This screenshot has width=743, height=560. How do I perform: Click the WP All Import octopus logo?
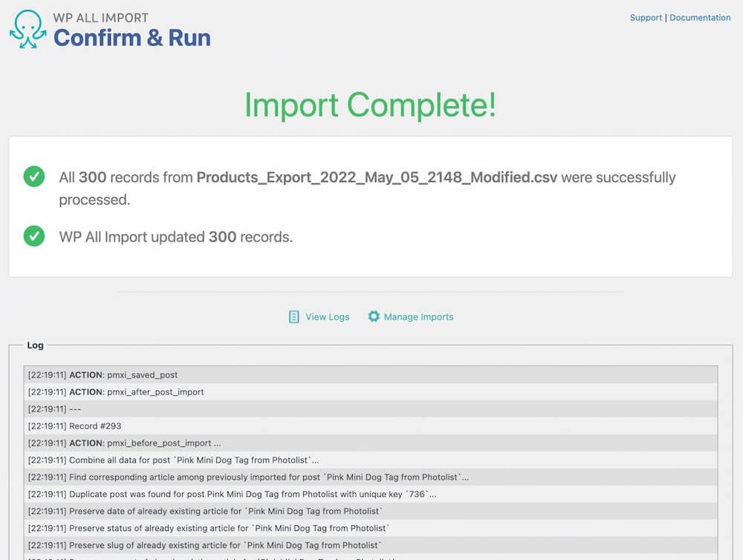[x=28, y=30]
